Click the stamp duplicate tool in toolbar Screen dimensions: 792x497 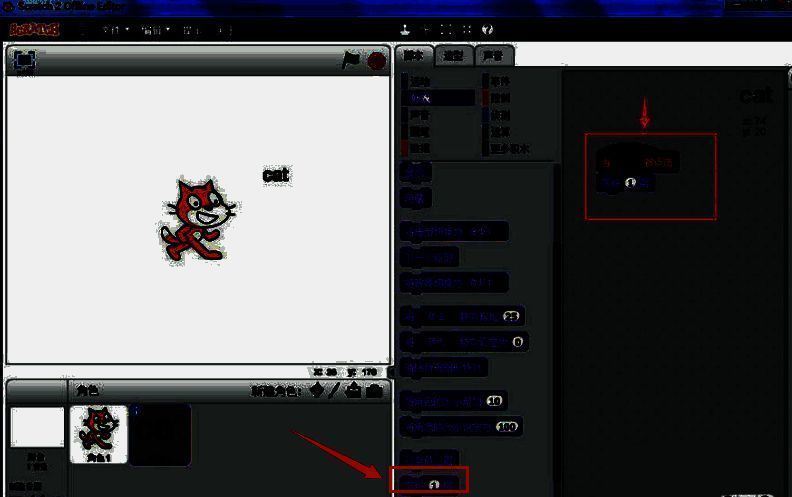tap(406, 29)
